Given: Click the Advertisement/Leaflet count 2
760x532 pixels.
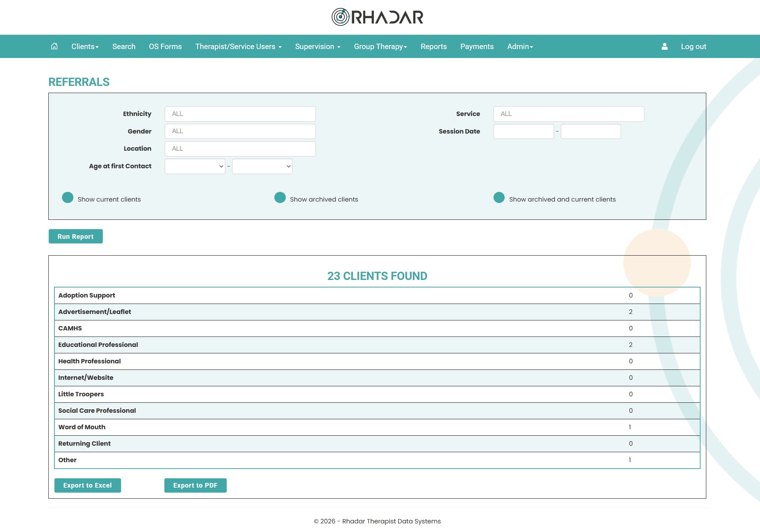Looking at the screenshot, I should (x=631, y=312).
